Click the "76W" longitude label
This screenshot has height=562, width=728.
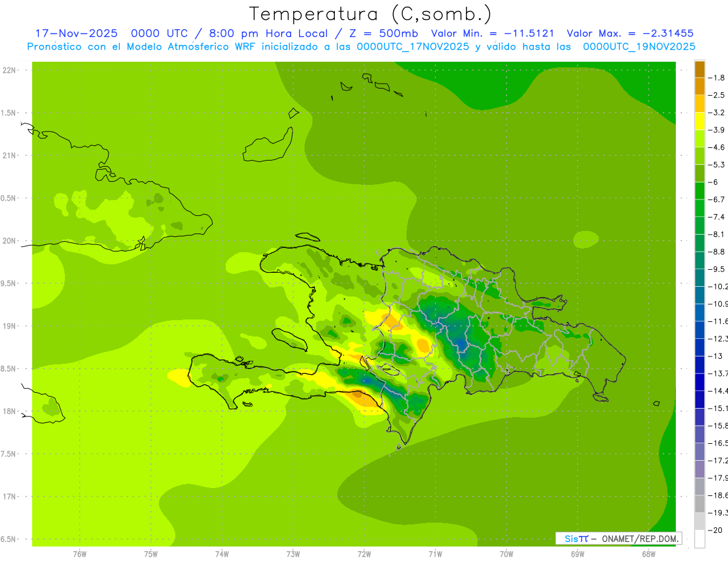tap(79, 554)
